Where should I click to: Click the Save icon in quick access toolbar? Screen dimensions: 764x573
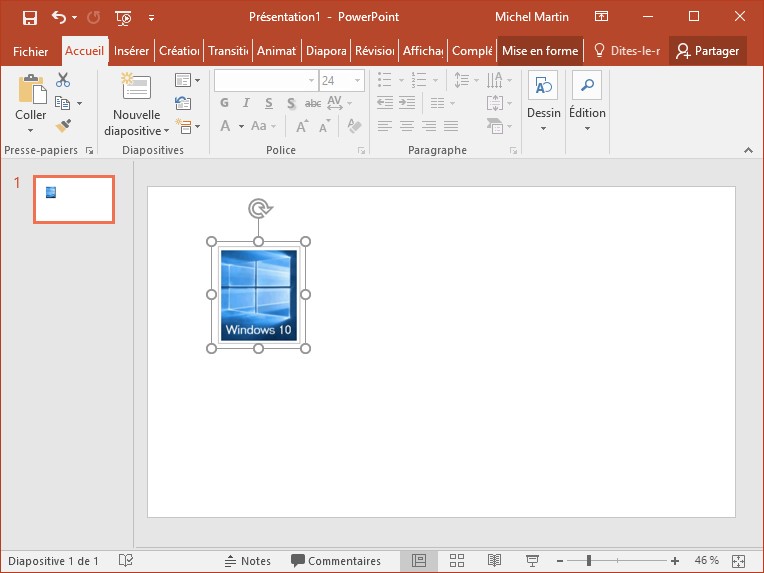tap(29, 17)
